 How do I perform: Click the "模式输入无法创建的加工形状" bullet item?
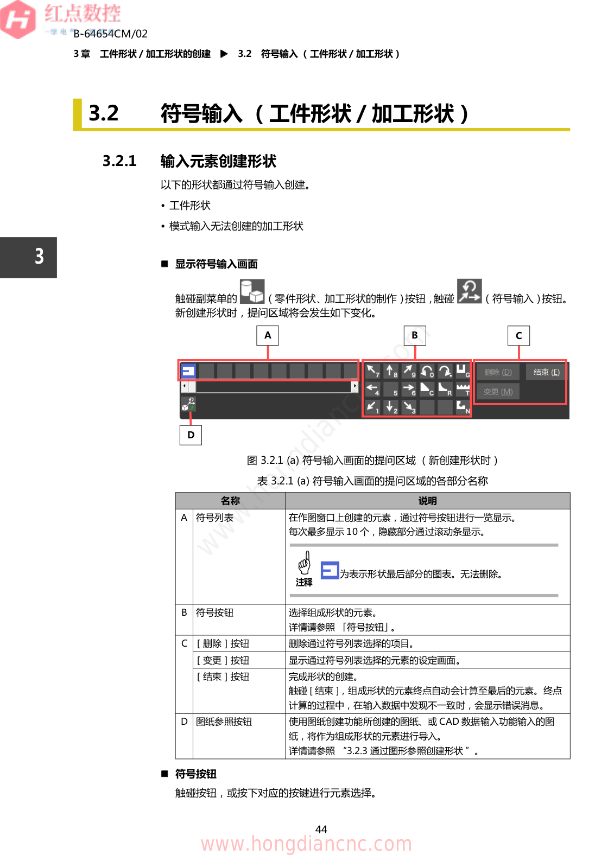[236, 226]
